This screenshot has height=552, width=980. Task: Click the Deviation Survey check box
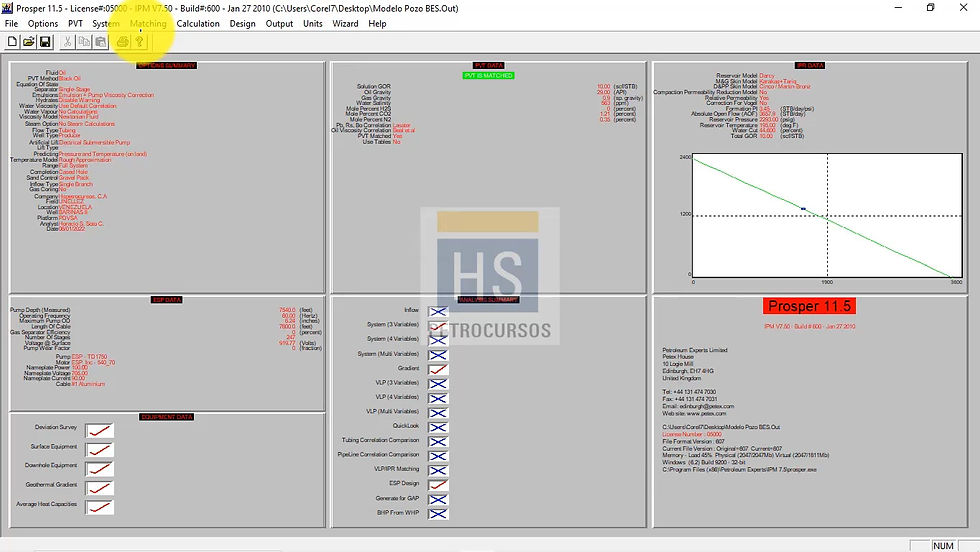pos(99,431)
